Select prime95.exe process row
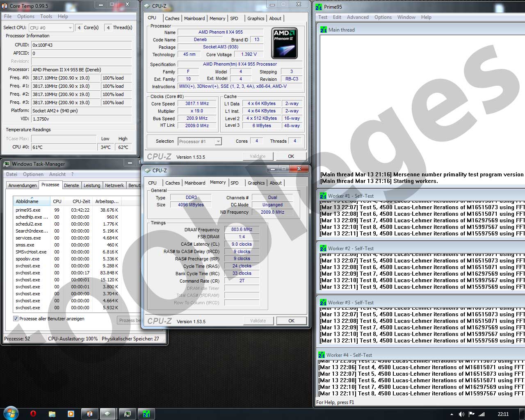Viewport: 525px width, 420px height. pos(67,210)
